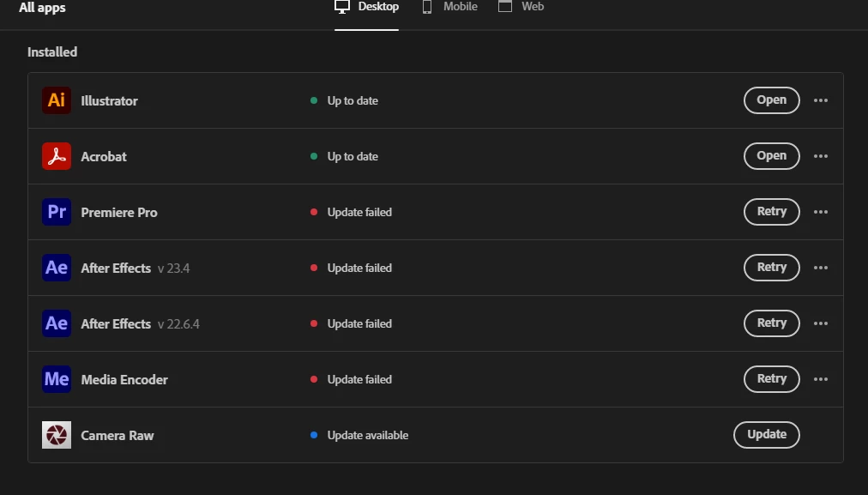Retry the Premiere Pro update

pyautogui.click(x=772, y=212)
